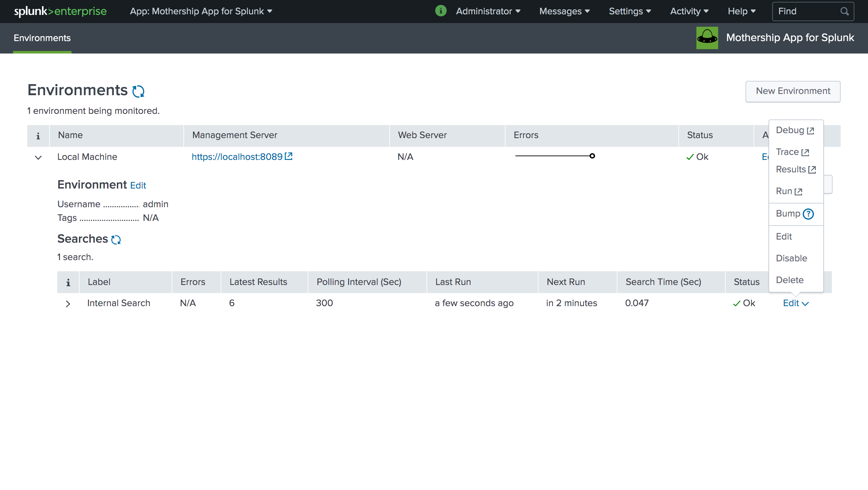Click the info icon in Searches table header
Viewport: 868px width, 490px height.
tap(68, 282)
